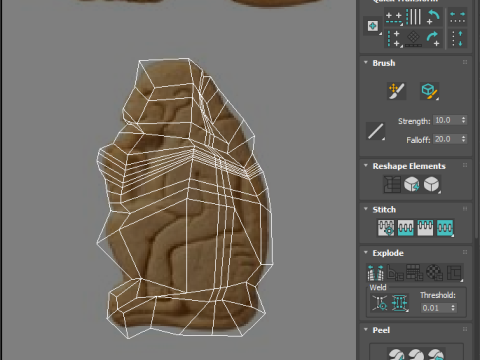Click the Stitch Custom icon

point(386,228)
